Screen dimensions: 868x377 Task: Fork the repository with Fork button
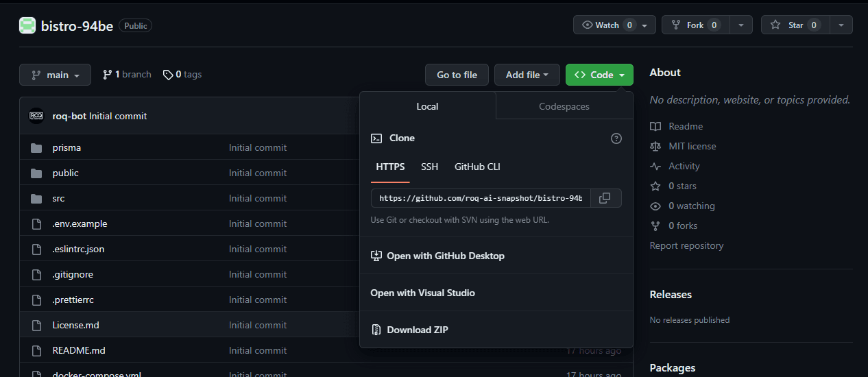coord(696,25)
